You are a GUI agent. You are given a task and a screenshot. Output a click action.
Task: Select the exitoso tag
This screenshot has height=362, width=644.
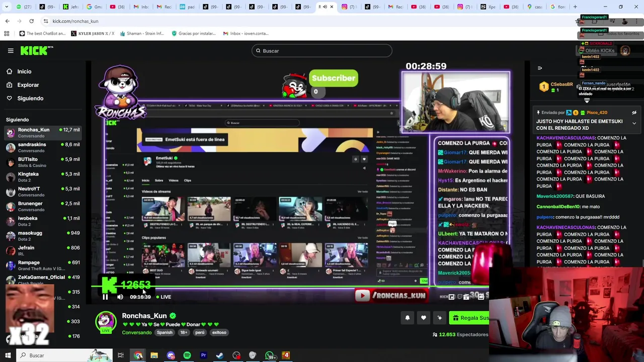click(219, 332)
